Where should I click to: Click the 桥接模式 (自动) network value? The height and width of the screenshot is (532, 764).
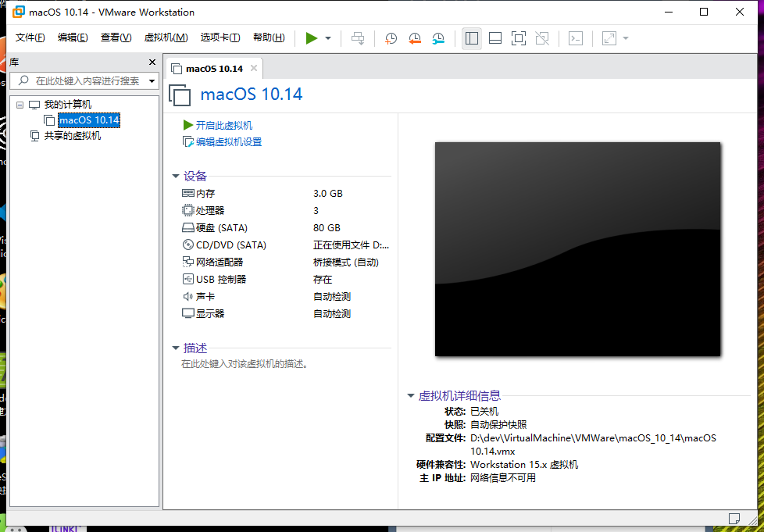tap(346, 262)
